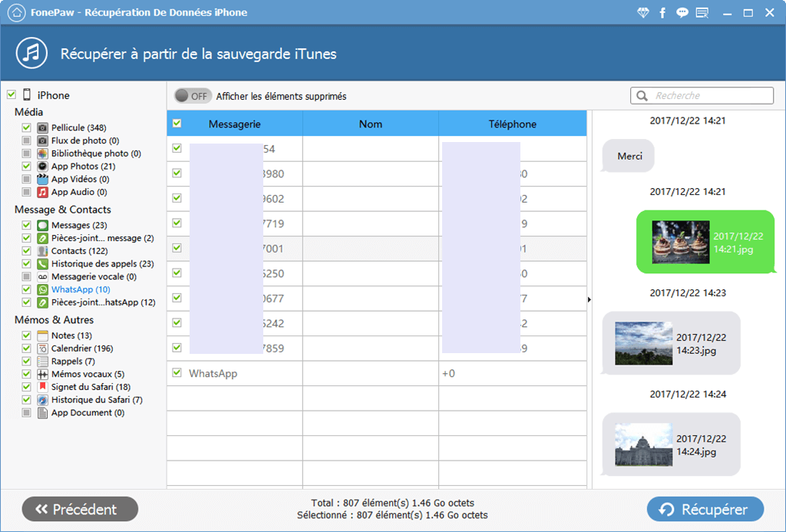Click the Pièces-joint WhatsApp attachment icon

pos(43,302)
